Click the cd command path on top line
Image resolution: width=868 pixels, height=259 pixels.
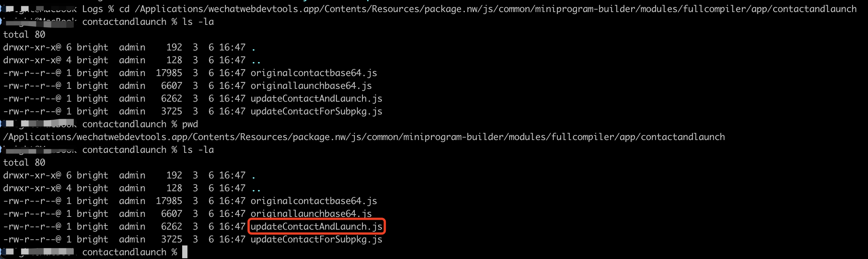(498, 9)
